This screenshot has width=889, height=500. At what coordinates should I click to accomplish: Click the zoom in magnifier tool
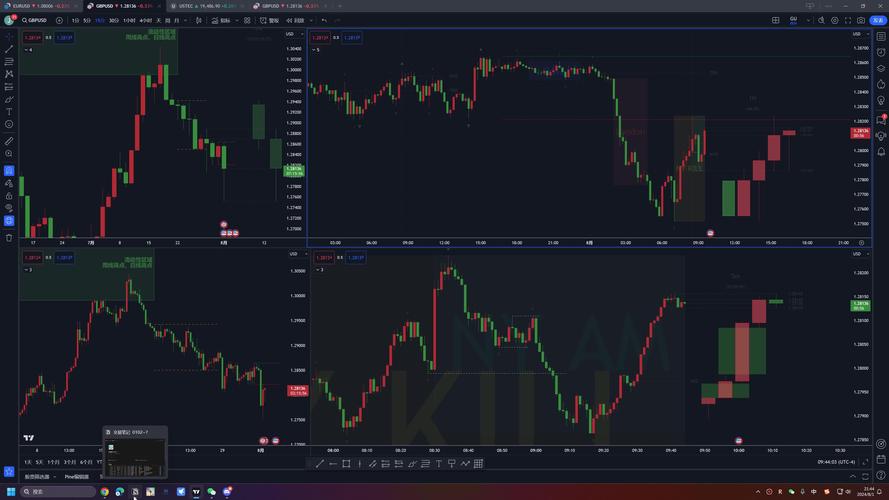(9, 154)
